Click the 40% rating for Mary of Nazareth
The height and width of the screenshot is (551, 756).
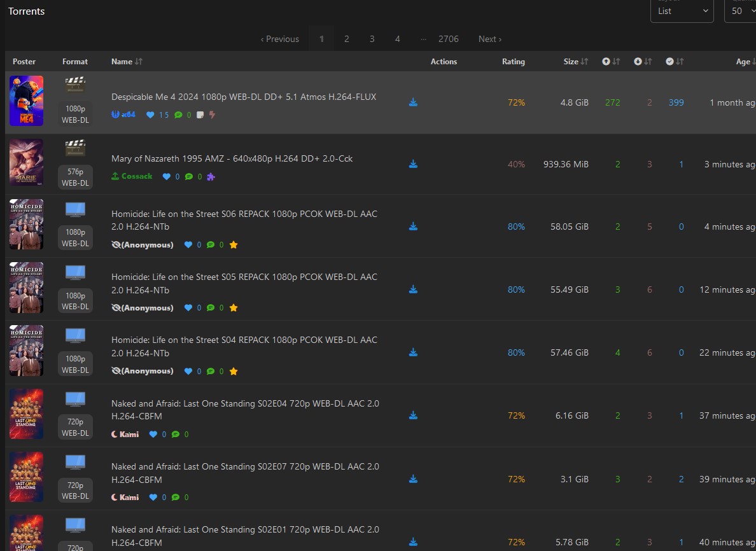[x=516, y=164]
